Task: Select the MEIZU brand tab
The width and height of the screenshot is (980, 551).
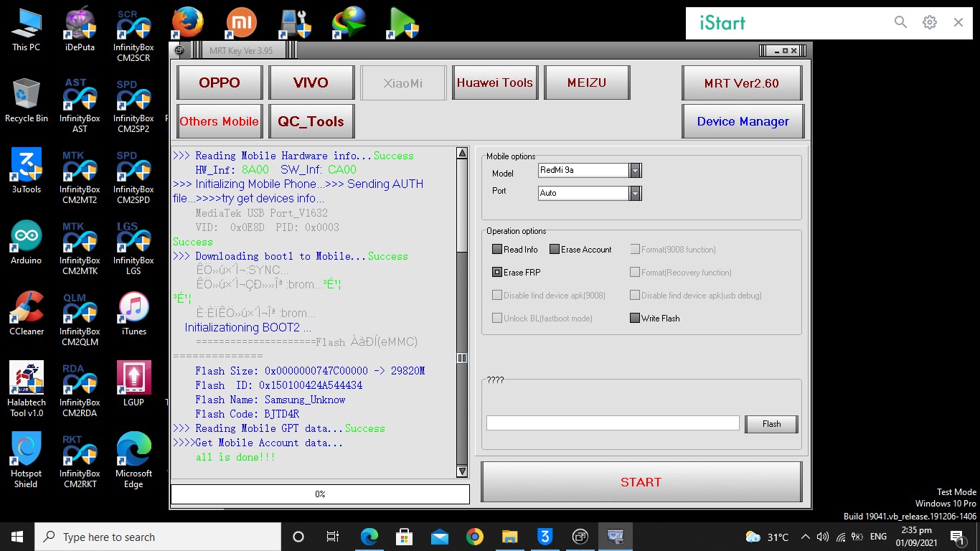Action: click(x=587, y=83)
